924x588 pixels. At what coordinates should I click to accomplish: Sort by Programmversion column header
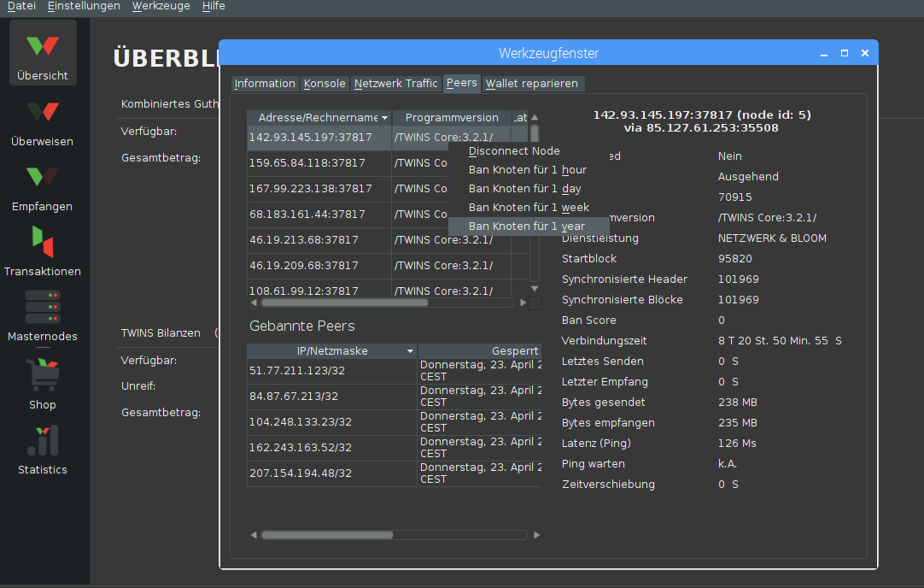pyautogui.click(x=452, y=117)
